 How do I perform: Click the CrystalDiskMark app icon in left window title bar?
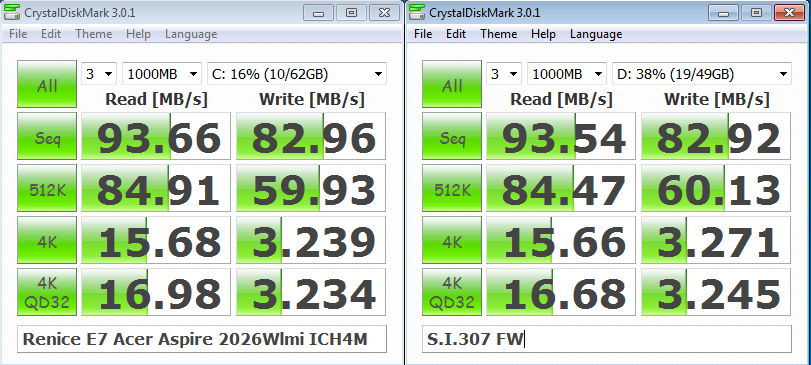coord(12,12)
